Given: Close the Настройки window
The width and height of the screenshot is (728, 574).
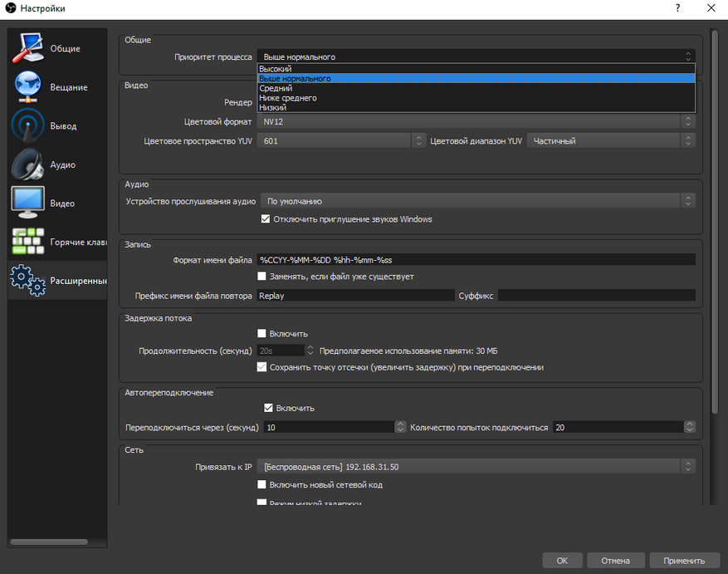Looking at the screenshot, I should point(711,8).
